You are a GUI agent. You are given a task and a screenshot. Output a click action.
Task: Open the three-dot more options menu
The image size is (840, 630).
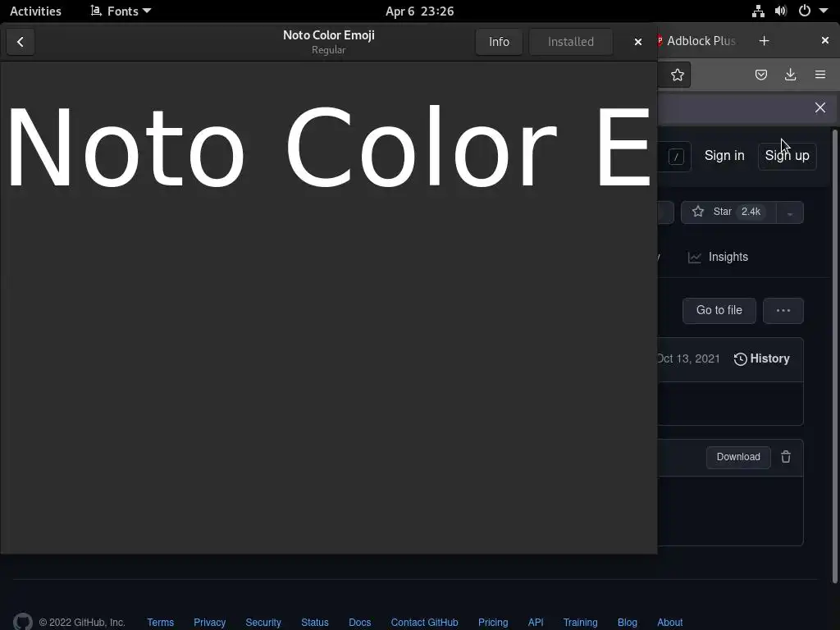[x=783, y=311]
